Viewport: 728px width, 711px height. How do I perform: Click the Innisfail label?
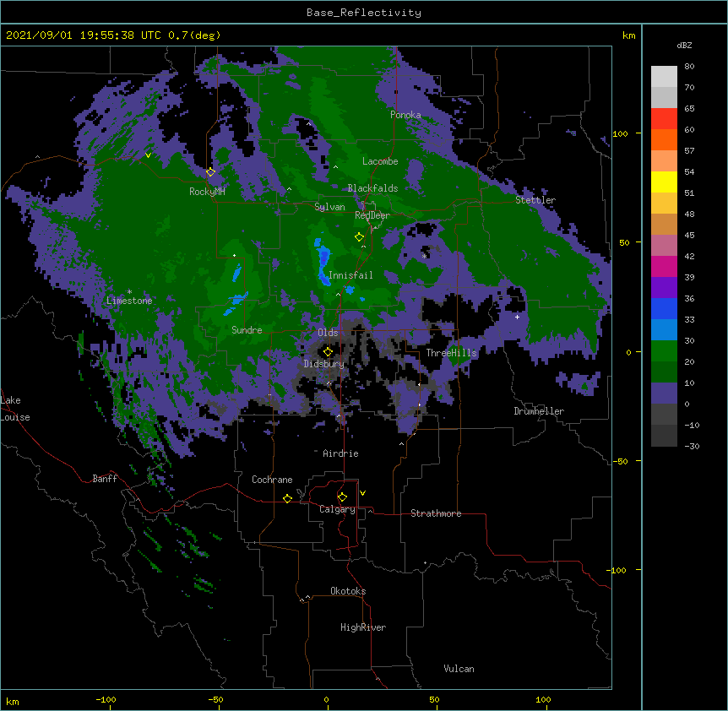point(350,275)
